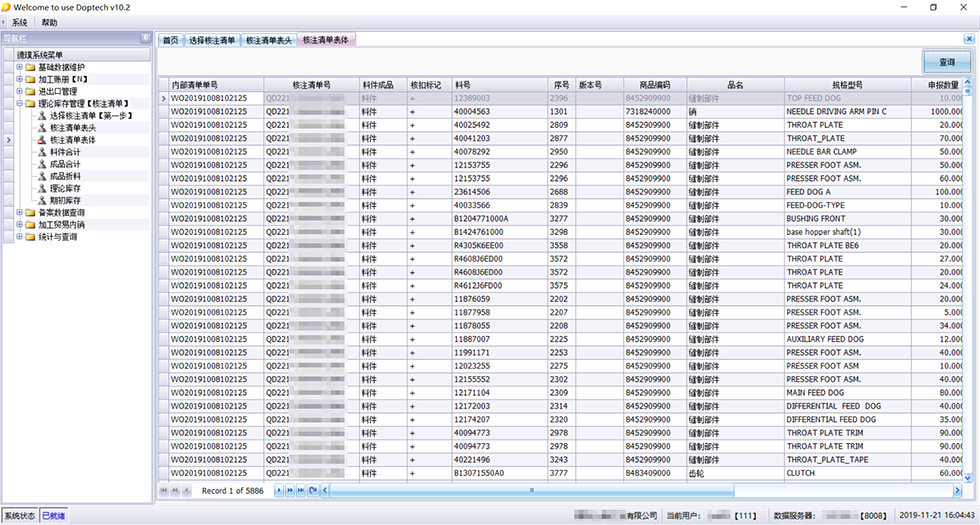
Task: Close the current tab with X button
Action: pos(968,40)
